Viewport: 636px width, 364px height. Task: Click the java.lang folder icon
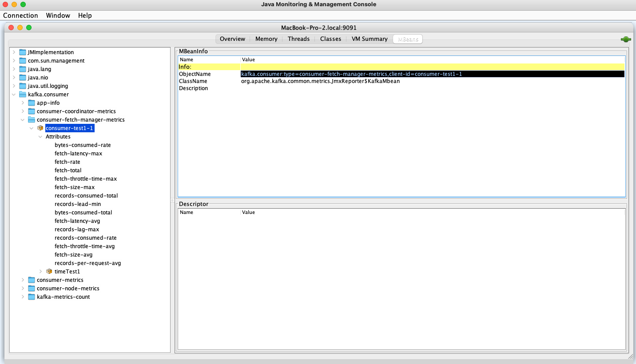click(22, 69)
